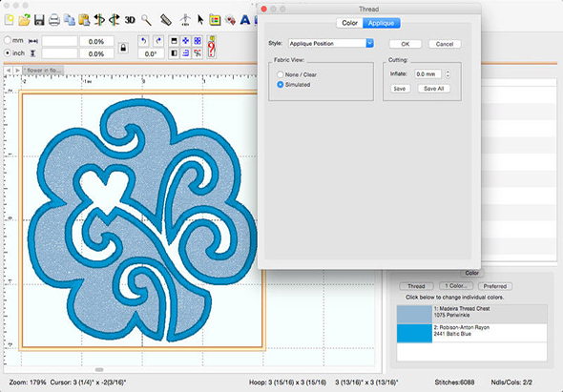Click the rotation angle 0.0° field
Viewport: 563px width, 392px height.
pyautogui.click(x=151, y=53)
